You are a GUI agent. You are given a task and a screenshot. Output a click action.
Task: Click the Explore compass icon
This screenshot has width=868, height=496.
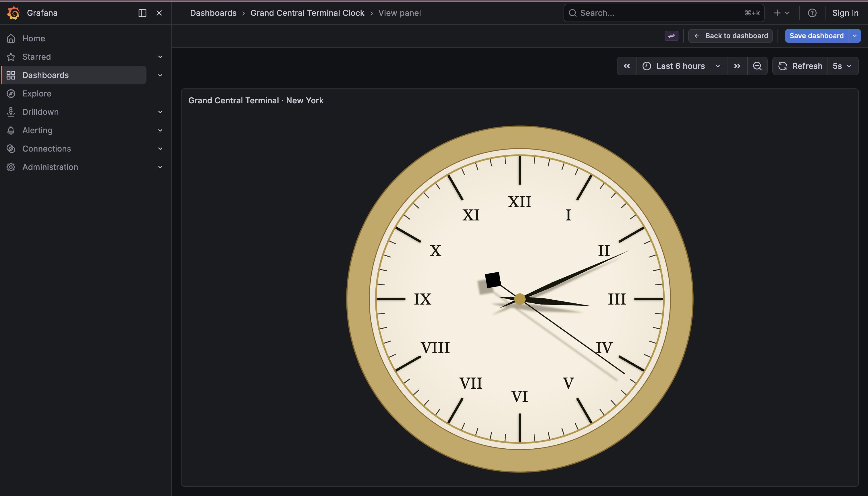tap(11, 94)
